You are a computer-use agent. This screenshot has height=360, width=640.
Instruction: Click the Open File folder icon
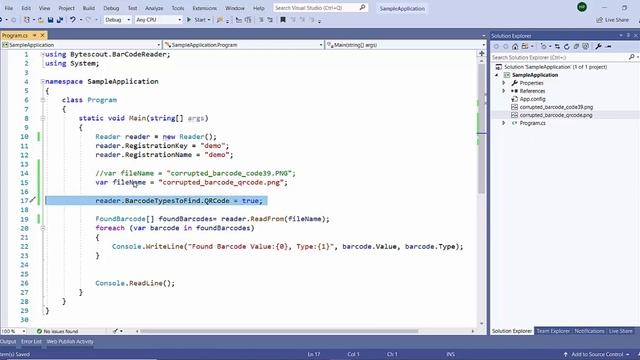click(40, 20)
